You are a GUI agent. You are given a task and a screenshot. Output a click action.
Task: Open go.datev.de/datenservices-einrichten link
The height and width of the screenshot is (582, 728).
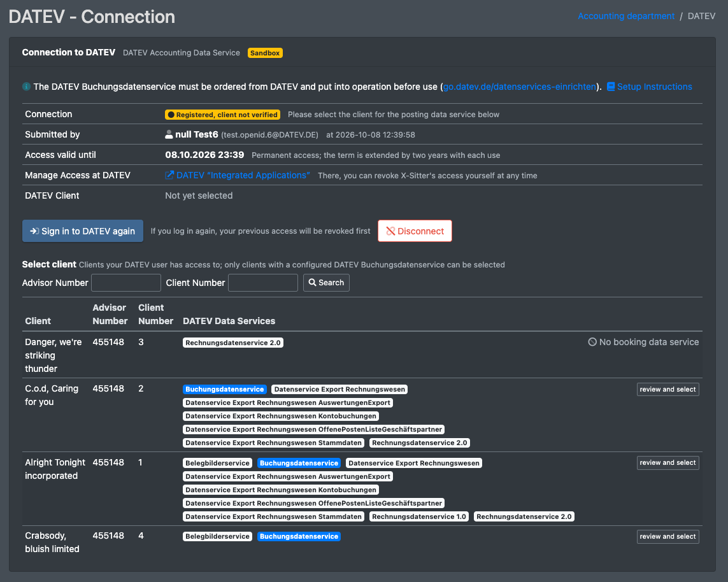coord(520,87)
